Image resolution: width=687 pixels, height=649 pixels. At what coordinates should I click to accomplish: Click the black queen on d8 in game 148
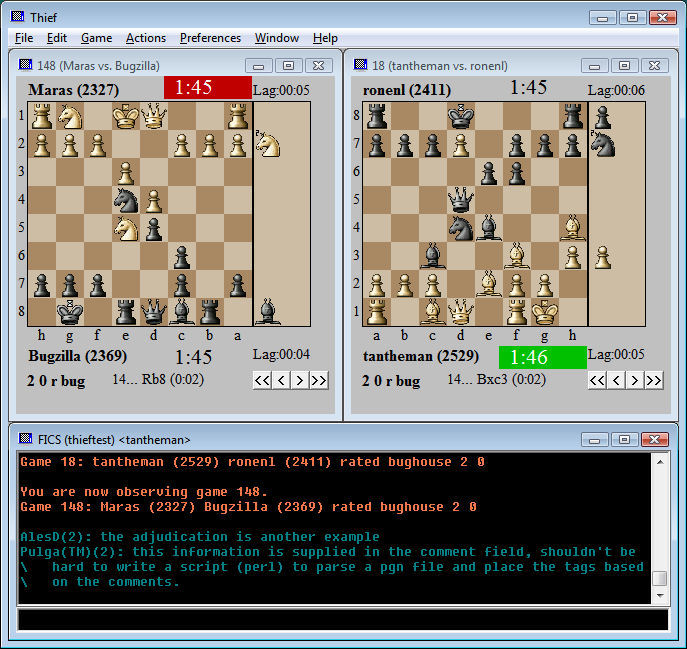tap(154, 312)
